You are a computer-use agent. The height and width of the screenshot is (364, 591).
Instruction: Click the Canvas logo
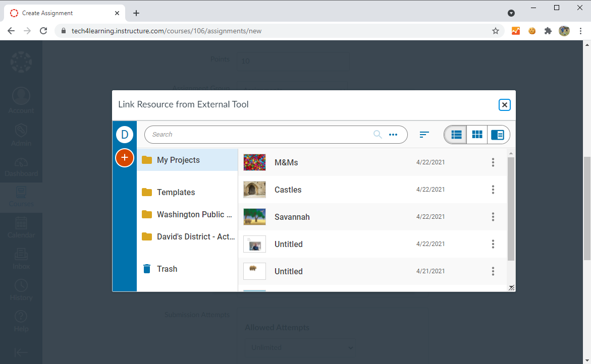pos(21,62)
